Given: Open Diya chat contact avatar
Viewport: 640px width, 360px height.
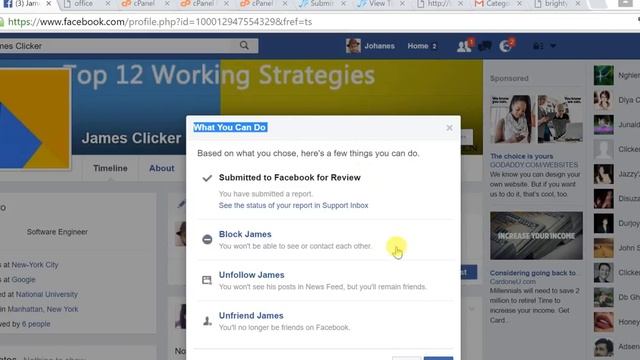Looking at the screenshot, I should (603, 100).
